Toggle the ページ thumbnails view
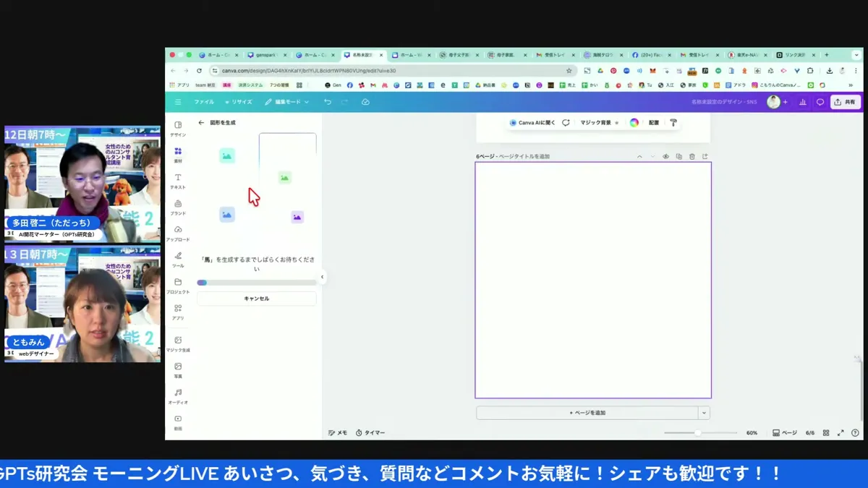This screenshot has height=488, width=868. coord(785,433)
